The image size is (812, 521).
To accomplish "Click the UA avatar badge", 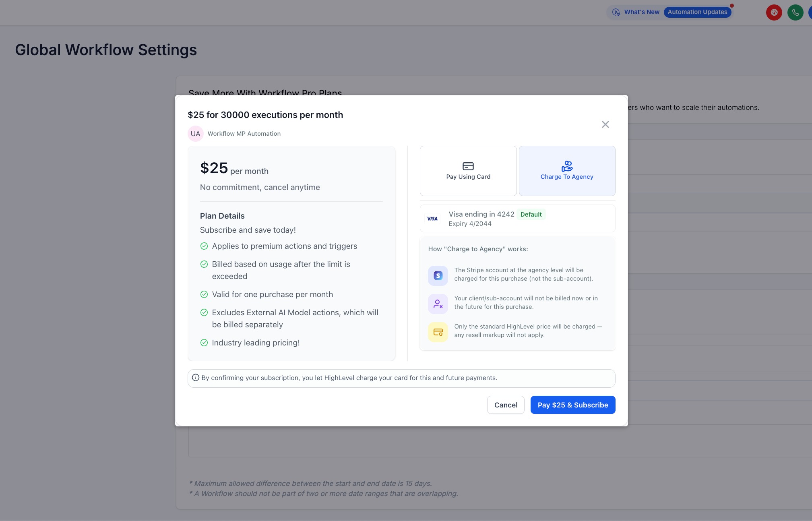I will tap(195, 134).
